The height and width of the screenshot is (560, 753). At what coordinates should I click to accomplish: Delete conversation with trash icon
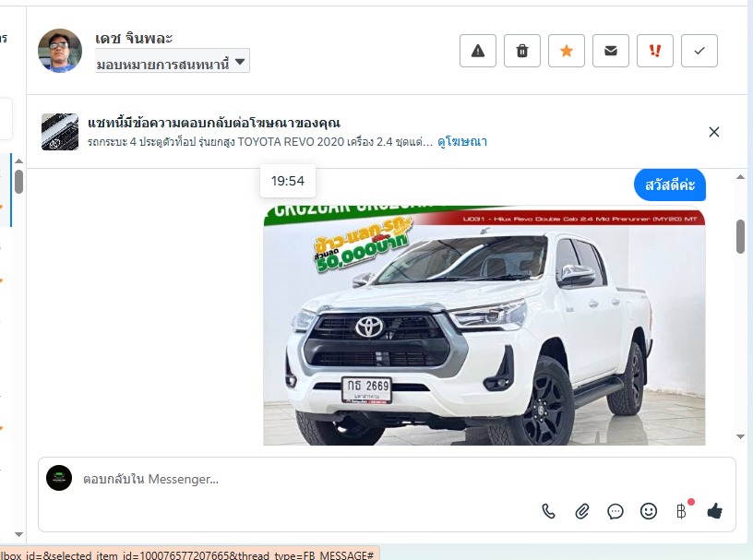522,51
